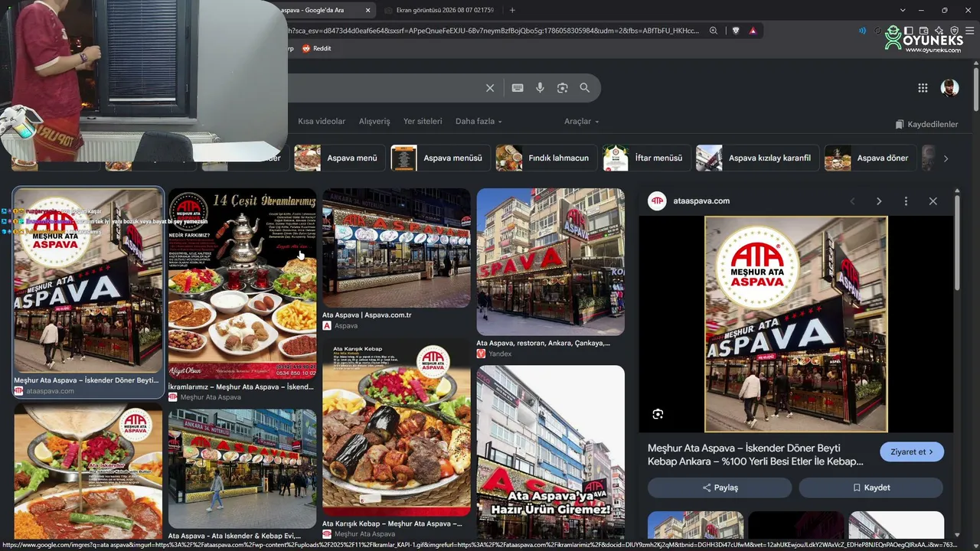Expand the 'Daha fazla' dropdown
The height and width of the screenshot is (551, 980).
[479, 122]
